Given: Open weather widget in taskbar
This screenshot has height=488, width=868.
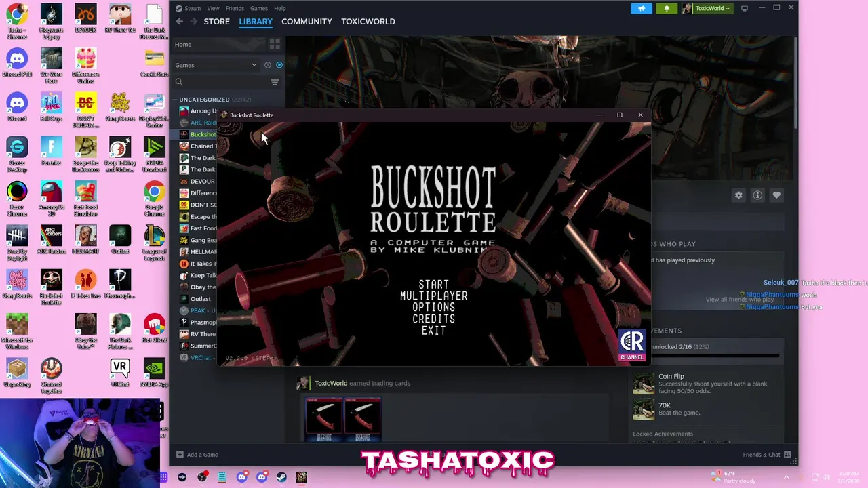Looking at the screenshot, I should pyautogui.click(x=732, y=477).
